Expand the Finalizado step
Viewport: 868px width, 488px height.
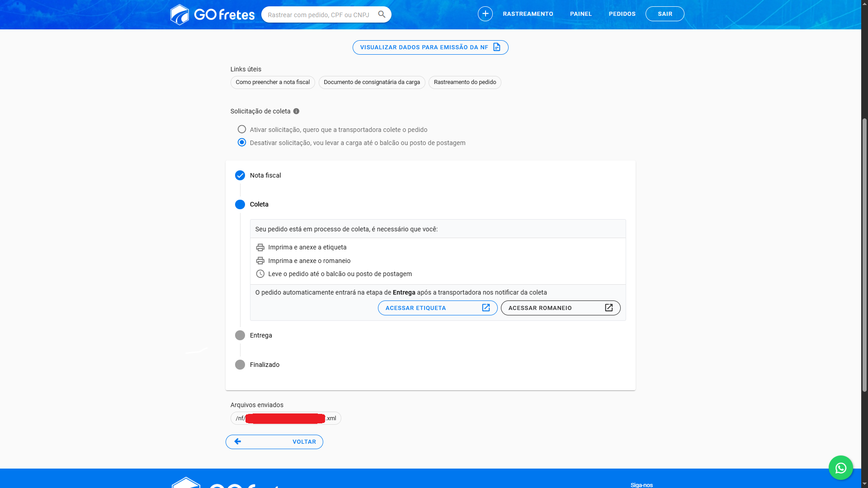(264, 365)
